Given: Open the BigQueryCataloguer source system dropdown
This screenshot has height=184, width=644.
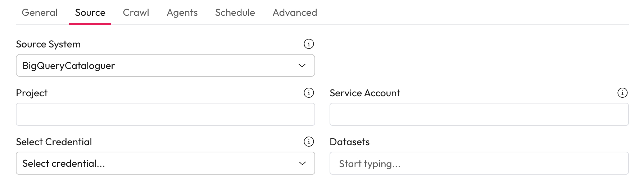Looking at the screenshot, I should 165,65.
